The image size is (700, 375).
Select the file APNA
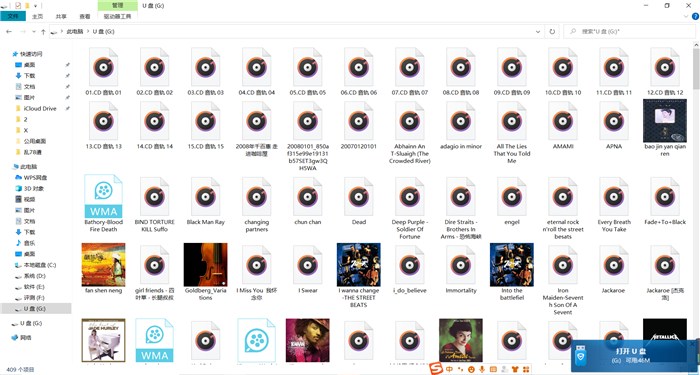[x=614, y=125]
